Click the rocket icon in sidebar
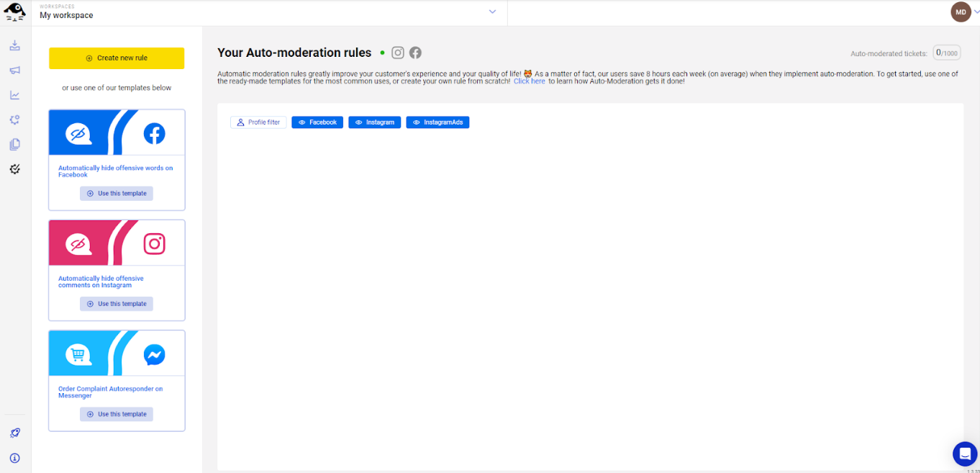This screenshot has width=980, height=473. pos(15,433)
